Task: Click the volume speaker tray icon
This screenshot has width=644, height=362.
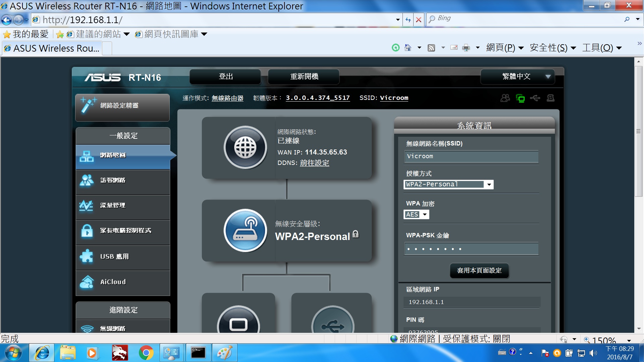Action: point(593,353)
